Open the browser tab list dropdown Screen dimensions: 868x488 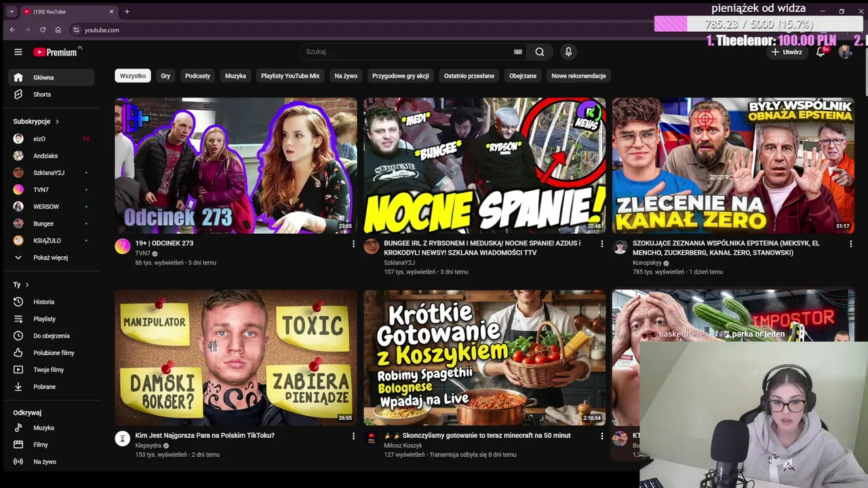pos(12,12)
